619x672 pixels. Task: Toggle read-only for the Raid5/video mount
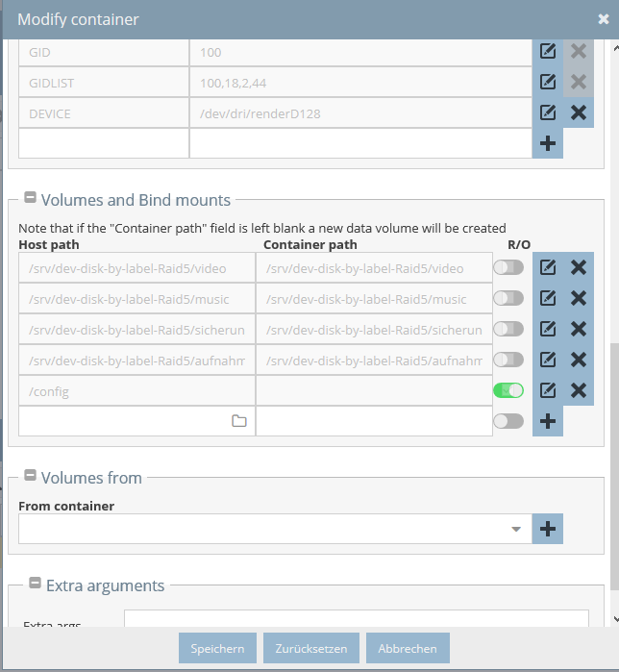[508, 268]
